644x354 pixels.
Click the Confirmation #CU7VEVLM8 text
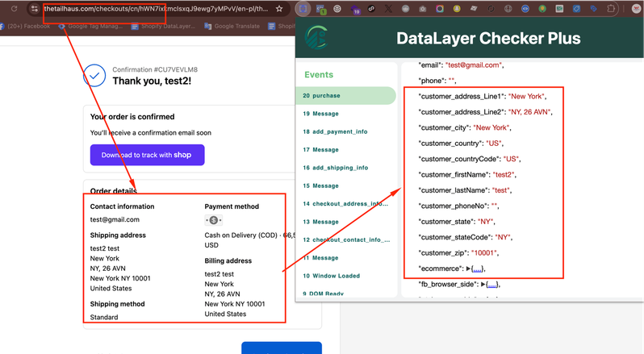(155, 69)
